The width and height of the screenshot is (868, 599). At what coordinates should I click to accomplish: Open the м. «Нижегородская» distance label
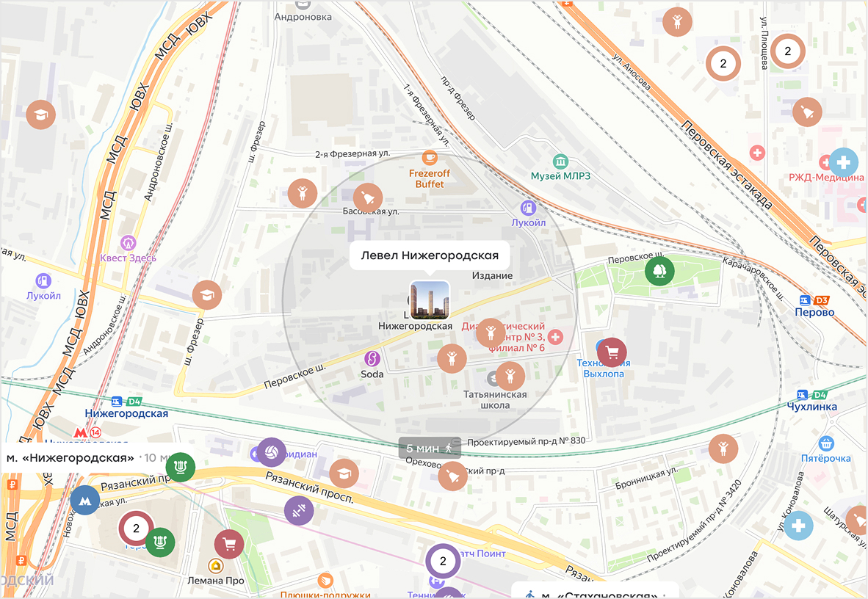point(70,458)
